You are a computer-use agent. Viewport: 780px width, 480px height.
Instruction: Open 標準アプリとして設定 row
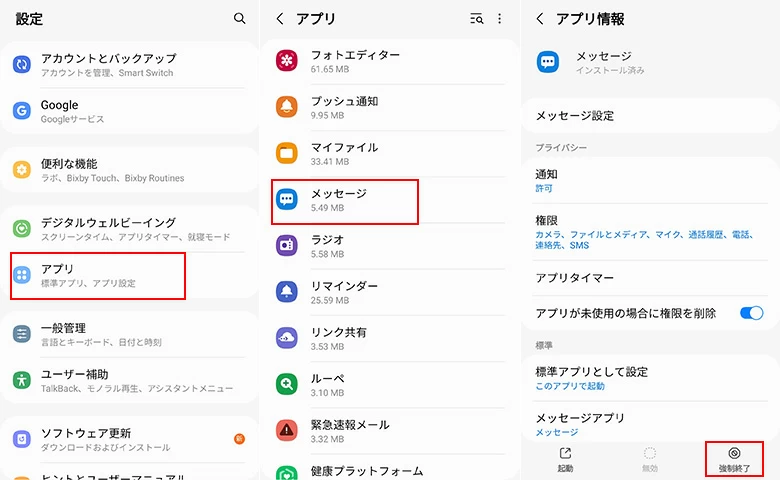point(650,378)
